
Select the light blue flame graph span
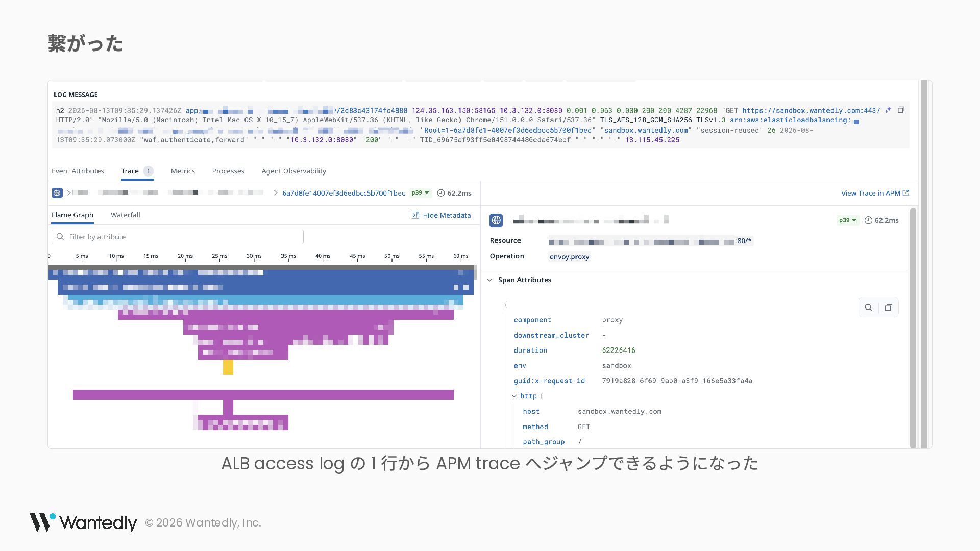pyautogui.click(x=265, y=300)
